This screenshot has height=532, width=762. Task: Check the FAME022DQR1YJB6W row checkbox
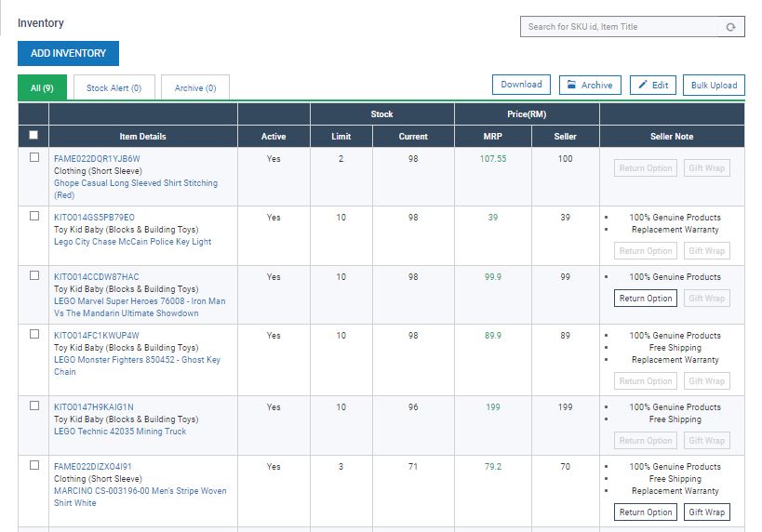click(34, 158)
